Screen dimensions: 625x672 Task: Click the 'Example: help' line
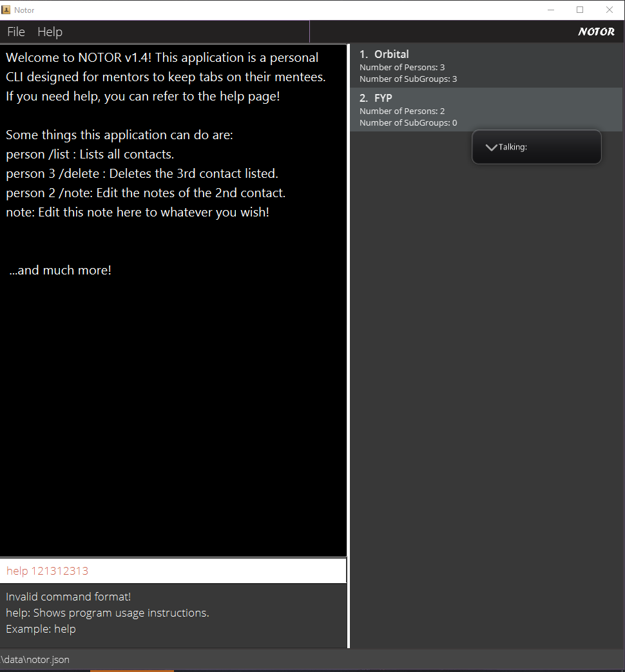41,629
